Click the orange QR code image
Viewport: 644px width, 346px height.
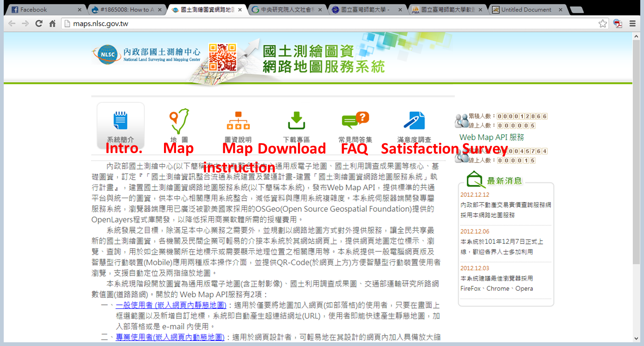(223, 57)
